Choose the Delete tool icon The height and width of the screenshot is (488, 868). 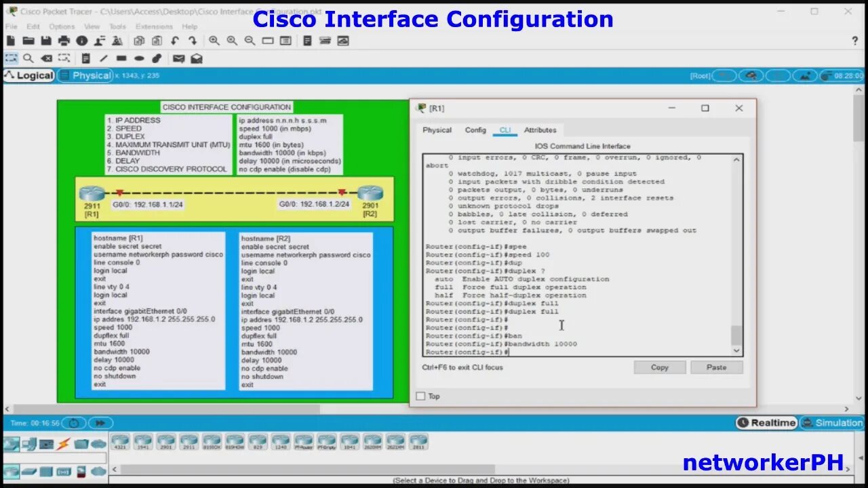coord(46,58)
